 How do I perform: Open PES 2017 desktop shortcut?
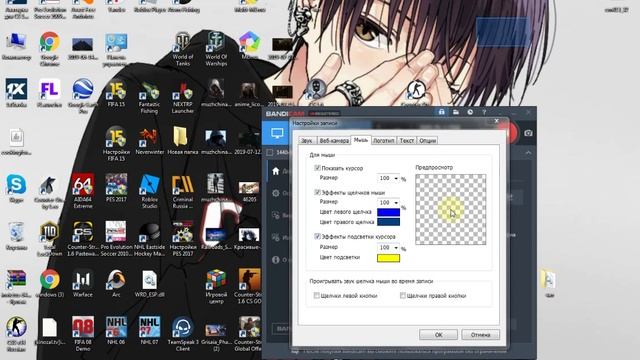(x=116, y=188)
